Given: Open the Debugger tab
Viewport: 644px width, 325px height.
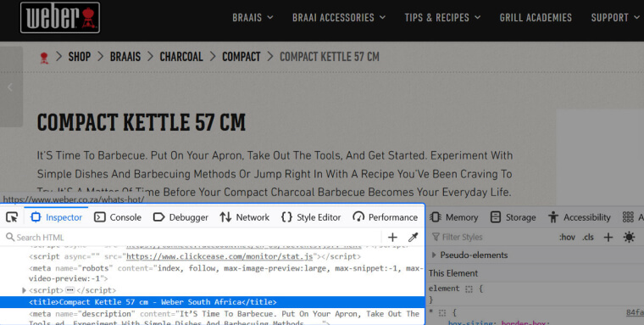Looking at the screenshot, I should click(x=180, y=217).
